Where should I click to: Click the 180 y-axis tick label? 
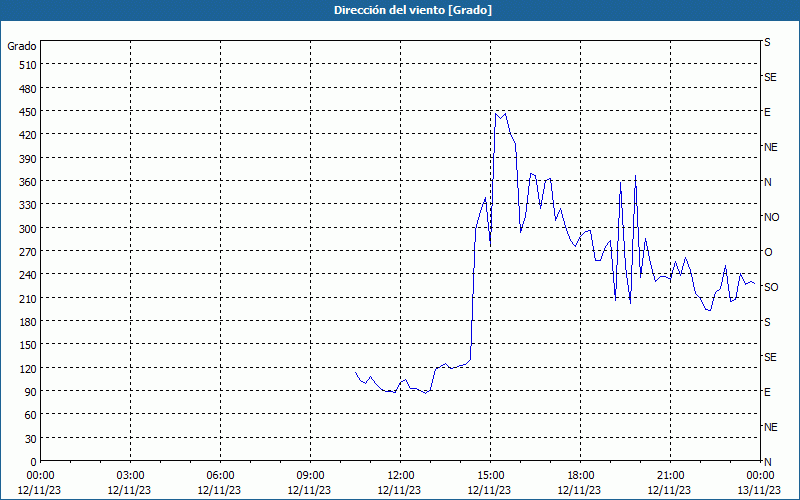[x=28, y=322]
